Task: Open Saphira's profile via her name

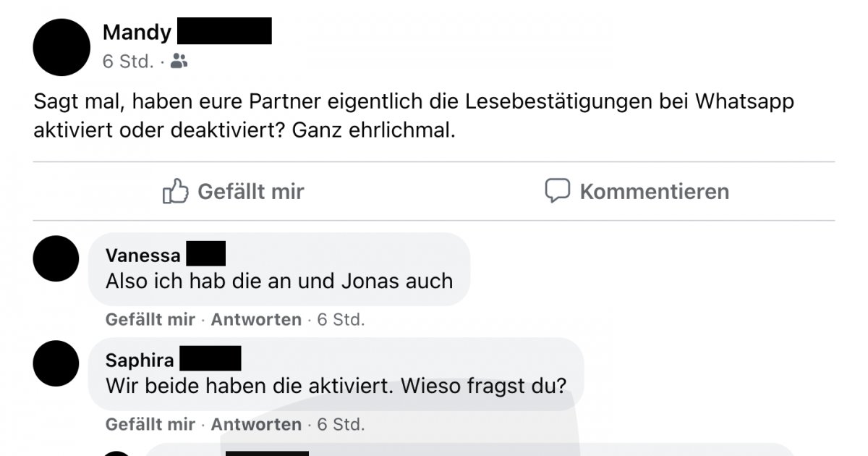Action: pyautogui.click(x=140, y=360)
